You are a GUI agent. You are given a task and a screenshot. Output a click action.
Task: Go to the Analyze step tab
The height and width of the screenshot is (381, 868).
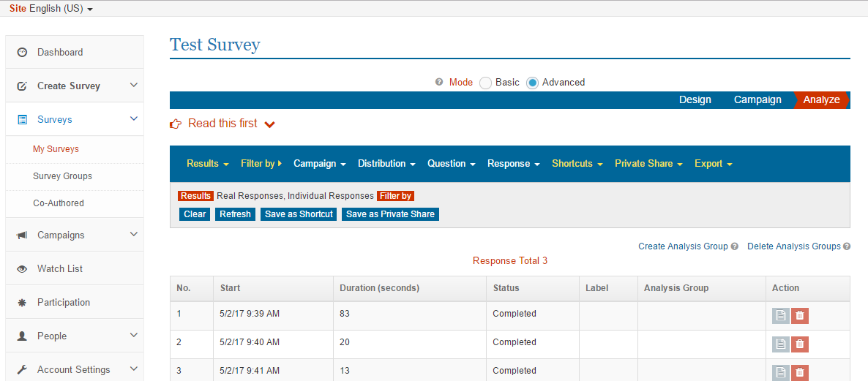point(821,100)
